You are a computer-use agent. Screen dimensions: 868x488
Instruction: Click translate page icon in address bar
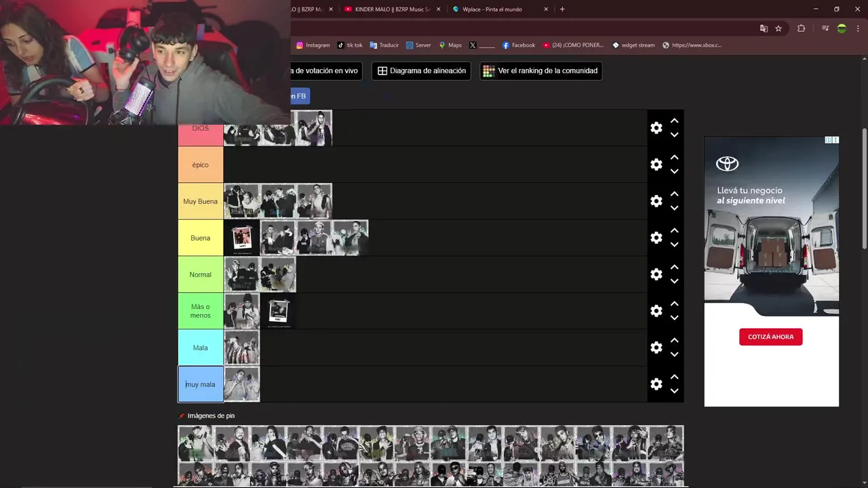click(x=764, y=28)
